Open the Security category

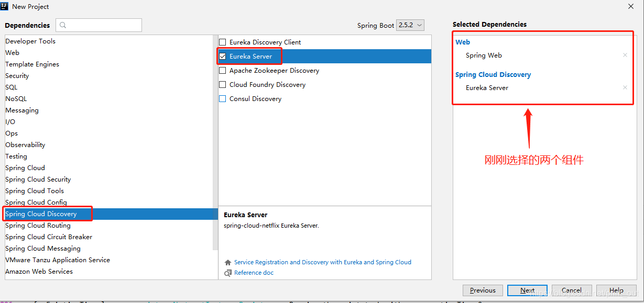coord(108,75)
